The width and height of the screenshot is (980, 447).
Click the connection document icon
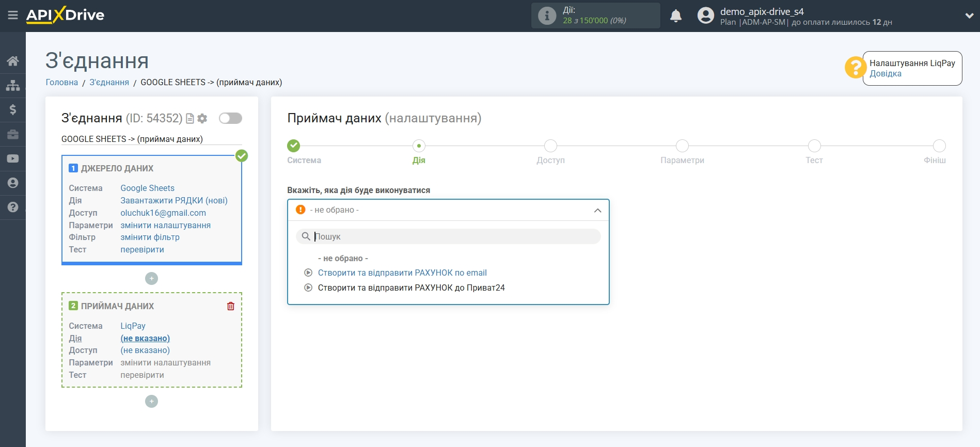(x=190, y=119)
